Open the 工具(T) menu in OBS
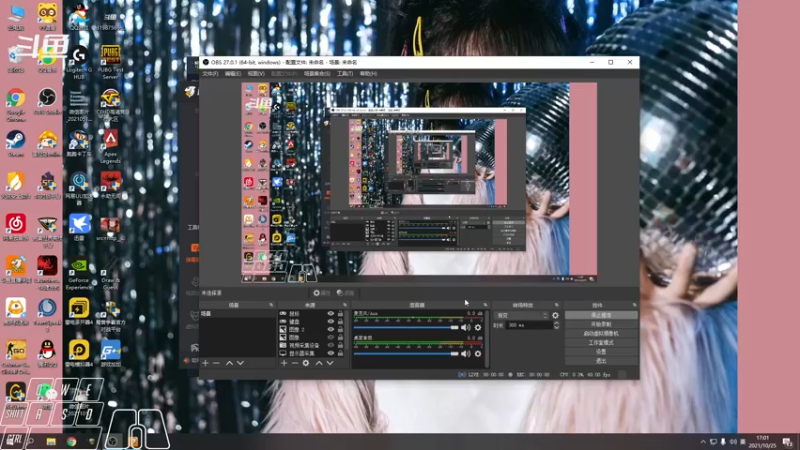 (345, 74)
